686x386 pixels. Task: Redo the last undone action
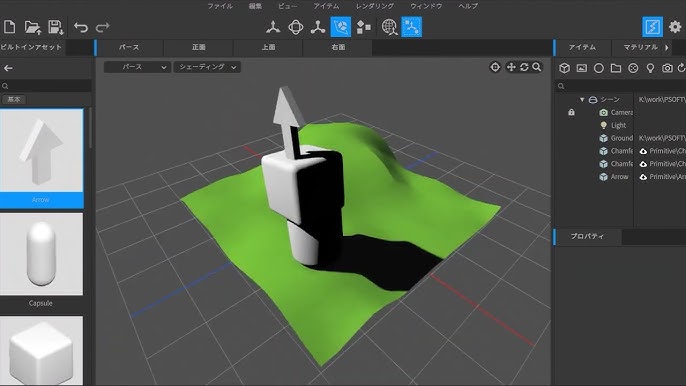[x=102, y=27]
